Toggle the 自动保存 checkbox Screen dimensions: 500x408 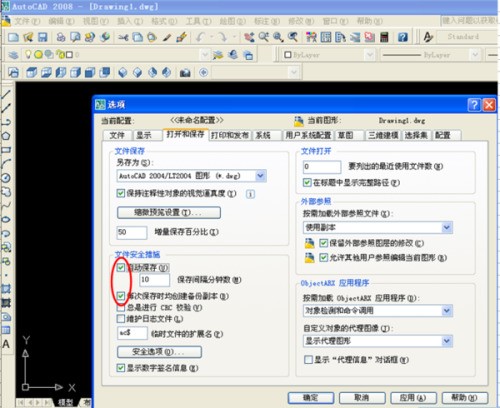pos(121,267)
